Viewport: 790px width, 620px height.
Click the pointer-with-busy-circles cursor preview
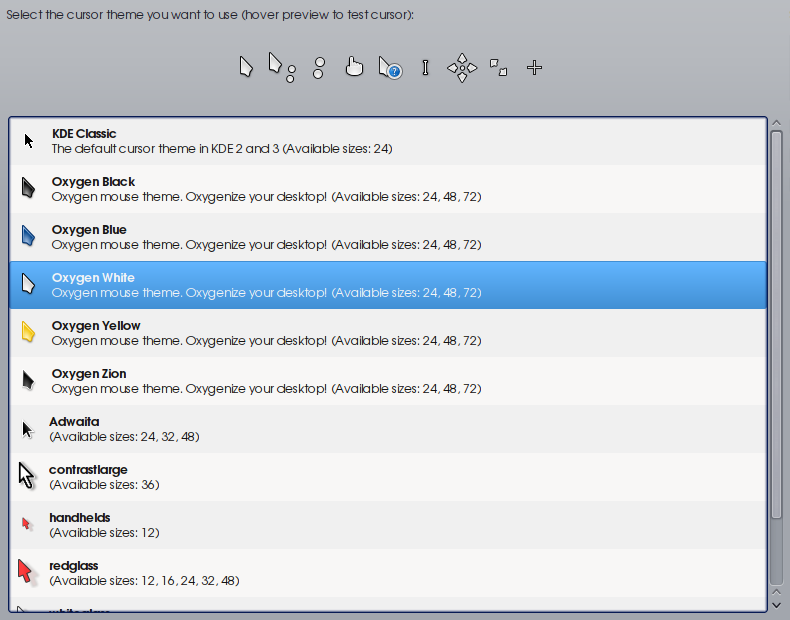pos(282,67)
